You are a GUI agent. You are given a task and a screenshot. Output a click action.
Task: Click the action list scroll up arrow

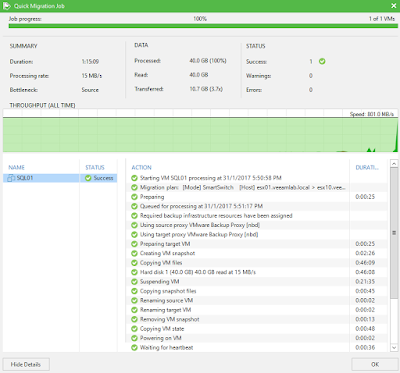pos(394,164)
